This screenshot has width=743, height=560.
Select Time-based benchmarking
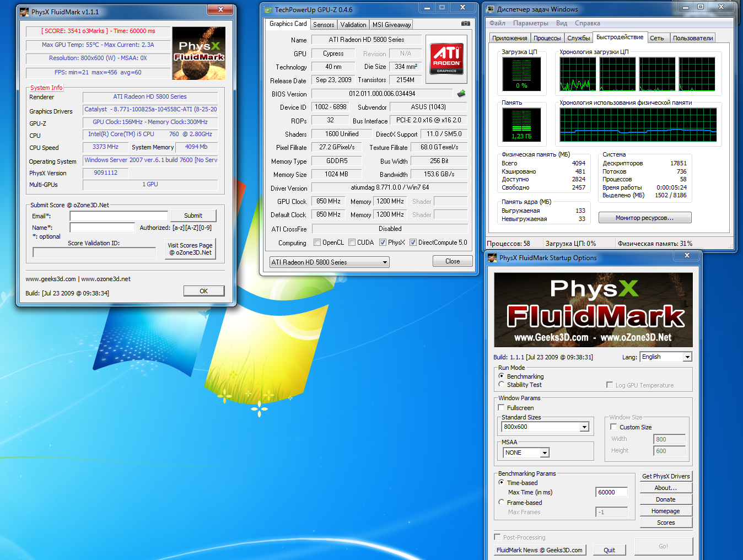502,482
